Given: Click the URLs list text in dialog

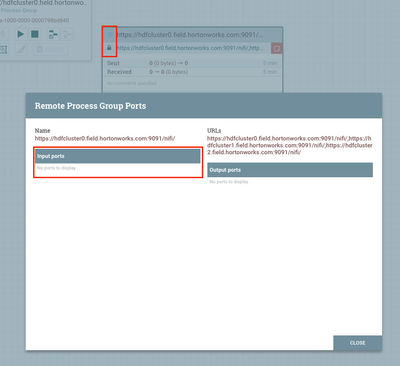Looking at the screenshot, I should coord(290,145).
